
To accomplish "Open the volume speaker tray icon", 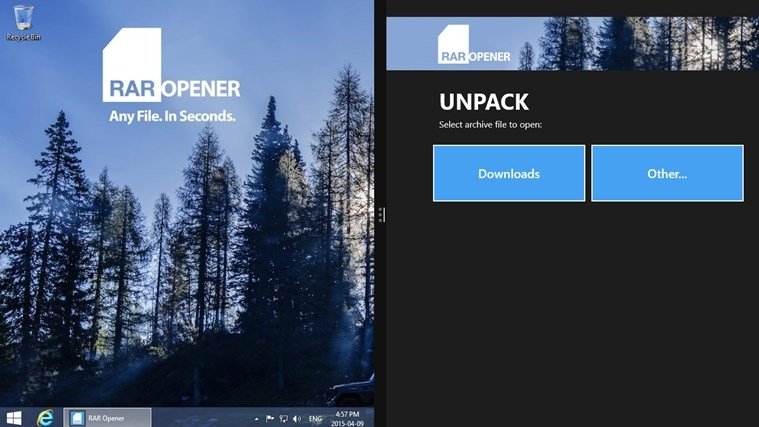I will tap(297, 418).
